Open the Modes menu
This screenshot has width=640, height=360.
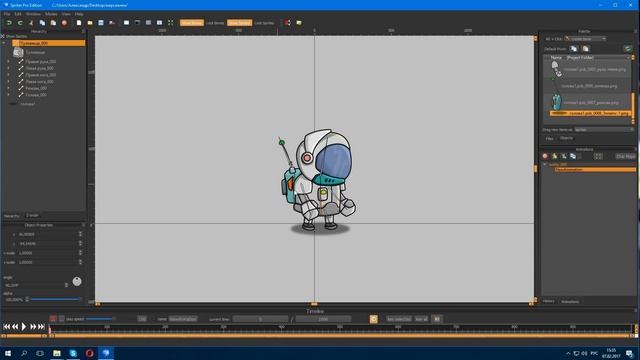coord(51,14)
